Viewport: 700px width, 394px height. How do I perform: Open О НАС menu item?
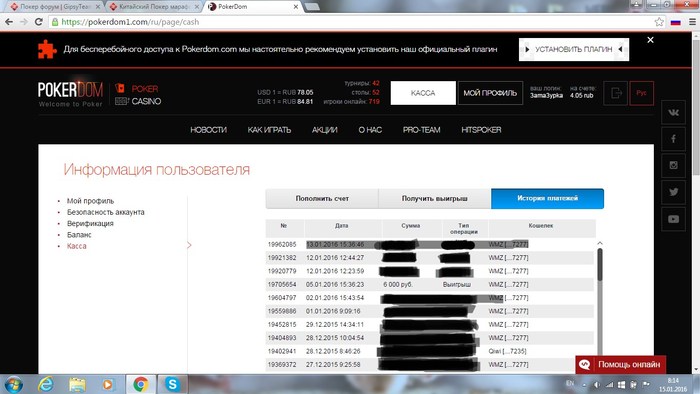click(x=370, y=130)
